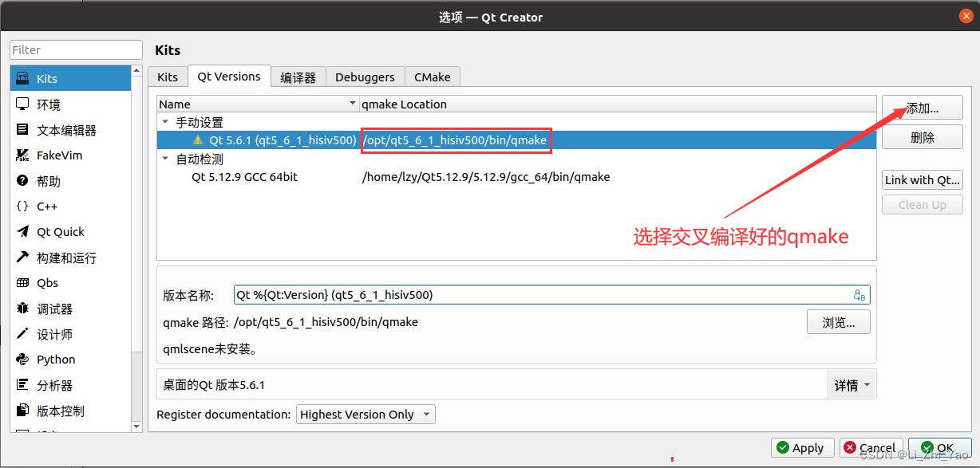Select the 调试器 category label
This screenshot has height=468, width=980.
click(x=54, y=309)
